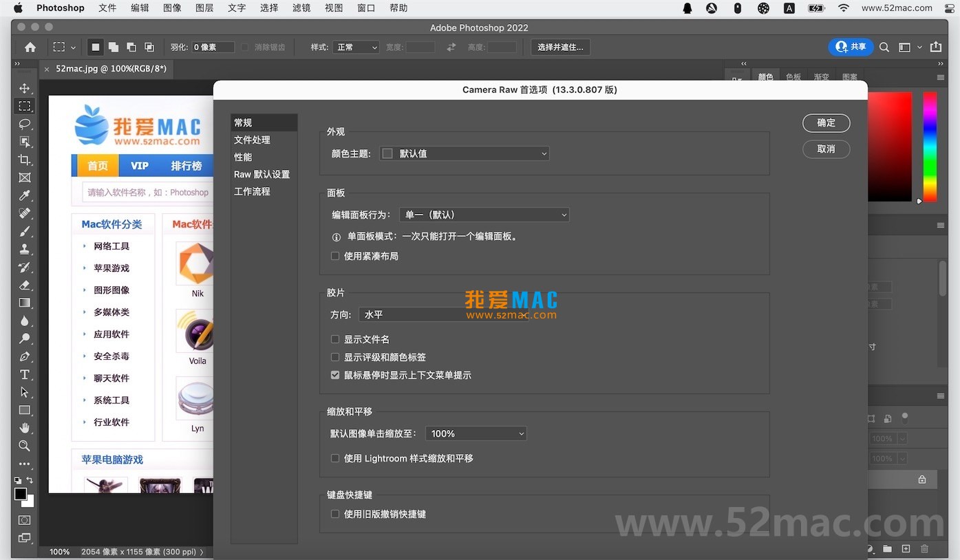The image size is (960, 560).
Task: Select the Spot Healing Brush tool
Action: point(25,213)
